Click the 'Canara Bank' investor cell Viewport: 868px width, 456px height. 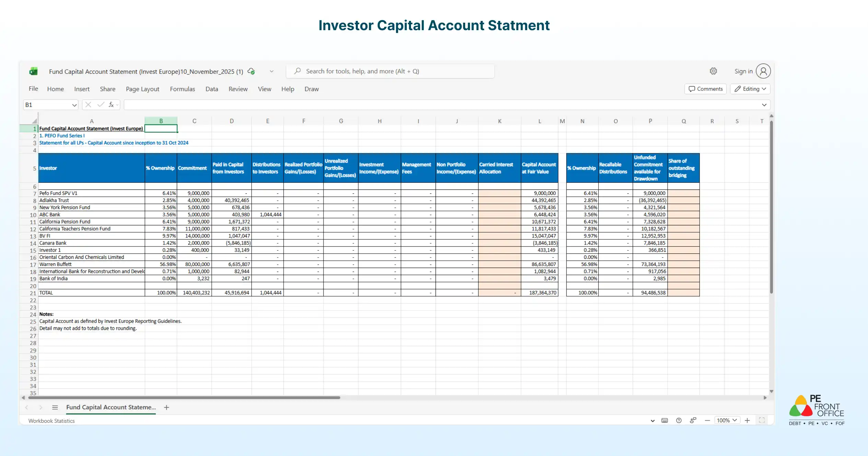[91, 243]
